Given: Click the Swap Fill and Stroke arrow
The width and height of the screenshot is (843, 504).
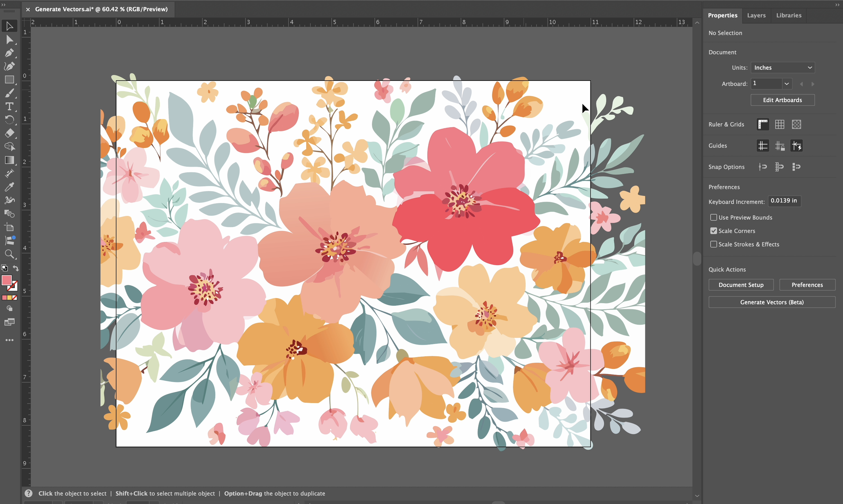Looking at the screenshot, I should (x=16, y=268).
